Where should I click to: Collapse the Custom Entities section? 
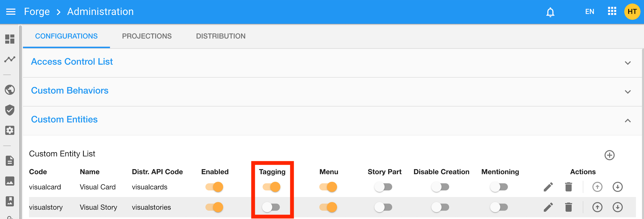[x=628, y=121]
